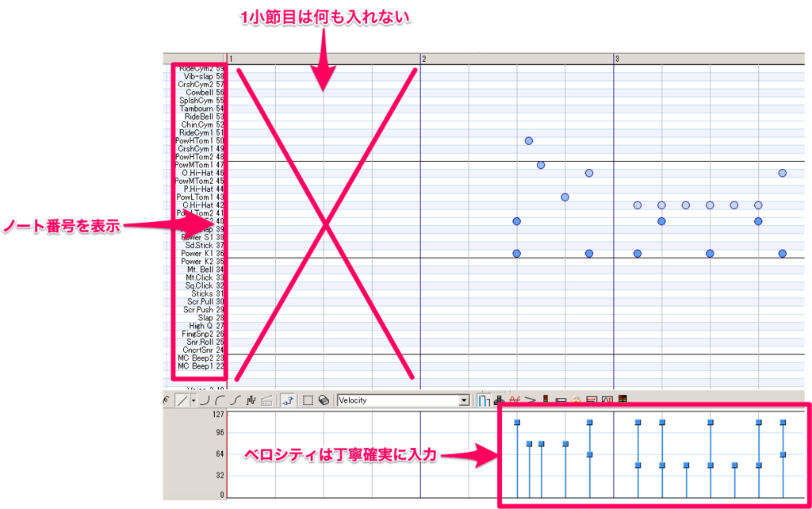The image size is (812, 509).
Task: Select the O.Hi-Hat 46 note in measure 3
Action: 783,173
